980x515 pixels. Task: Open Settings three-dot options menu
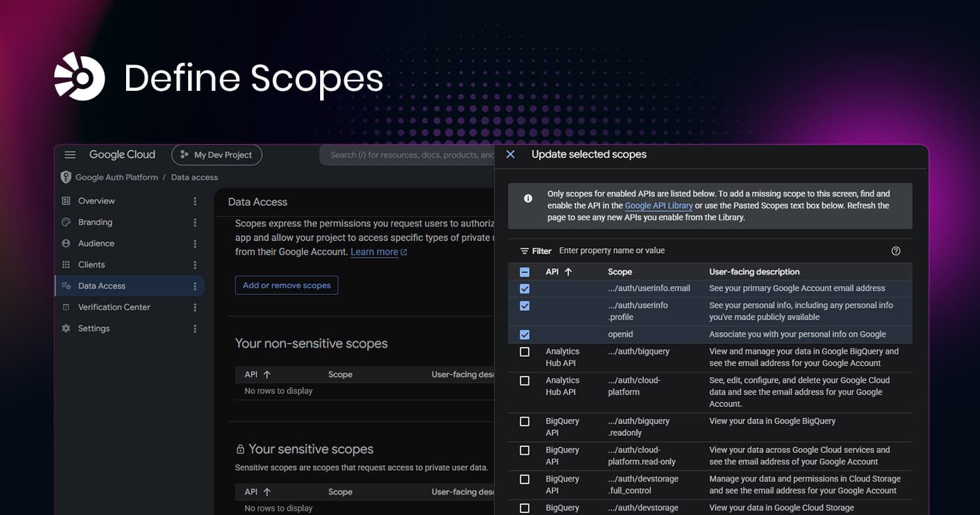pyautogui.click(x=195, y=328)
